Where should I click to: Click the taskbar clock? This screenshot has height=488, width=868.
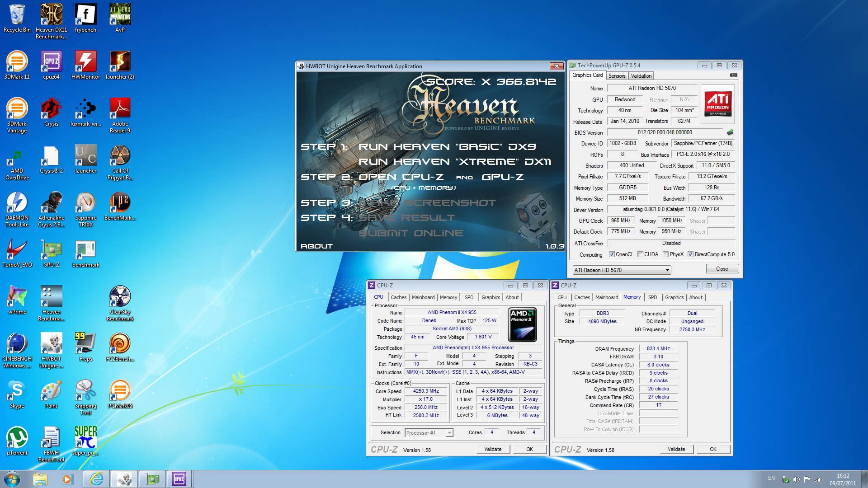click(x=842, y=479)
